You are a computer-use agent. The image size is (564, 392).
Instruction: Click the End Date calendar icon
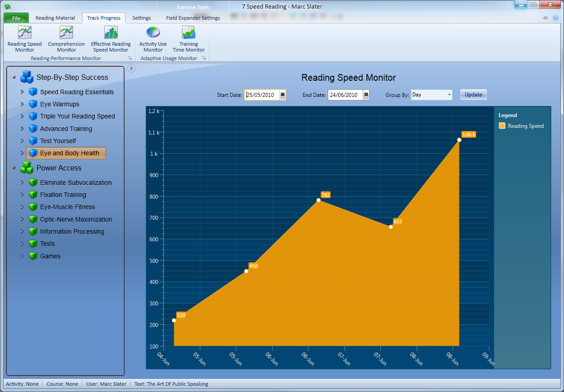click(x=366, y=95)
